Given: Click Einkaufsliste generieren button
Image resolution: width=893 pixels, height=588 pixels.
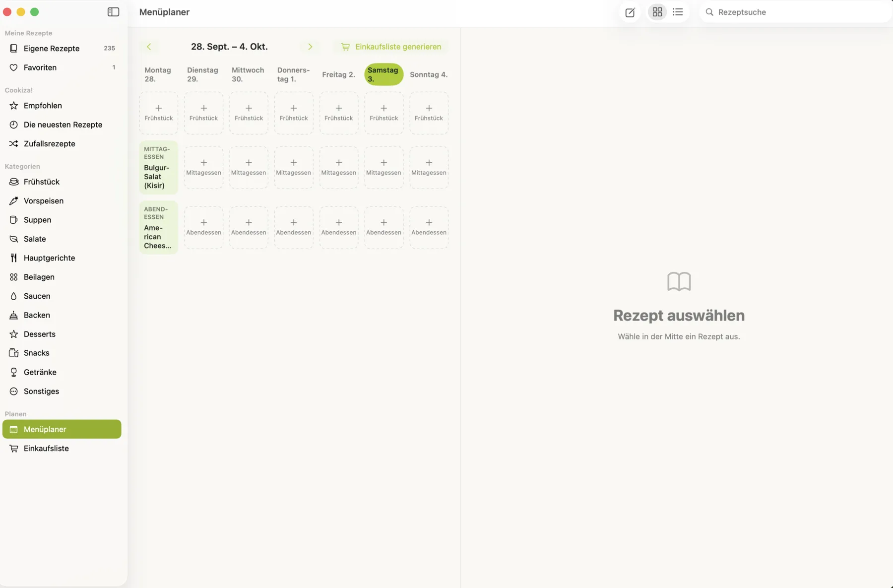Looking at the screenshot, I should point(391,47).
